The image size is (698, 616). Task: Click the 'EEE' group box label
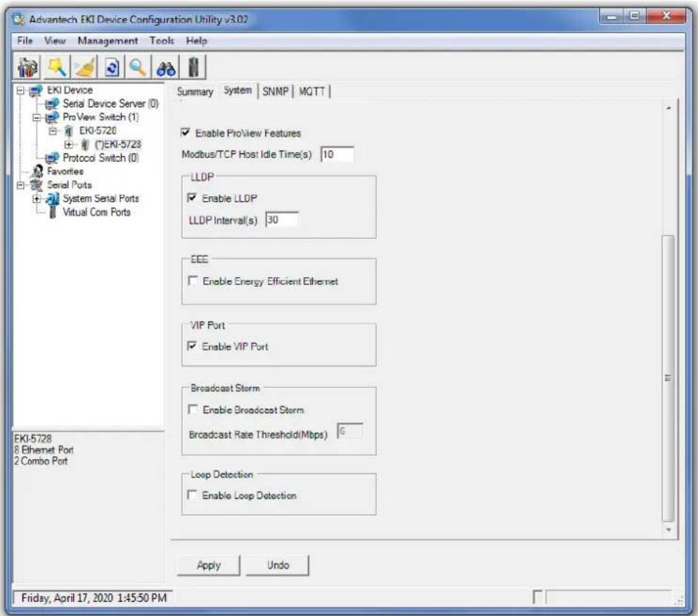[x=199, y=259]
